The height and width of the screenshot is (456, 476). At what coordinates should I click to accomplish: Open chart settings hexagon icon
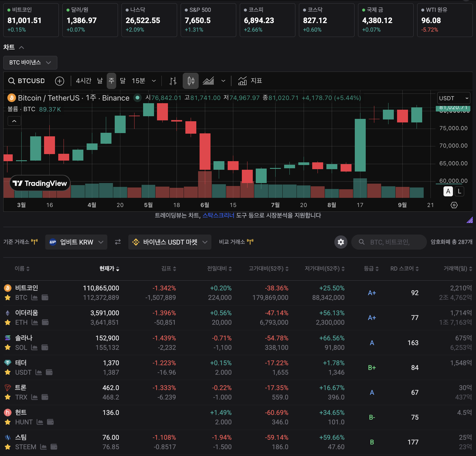454,205
